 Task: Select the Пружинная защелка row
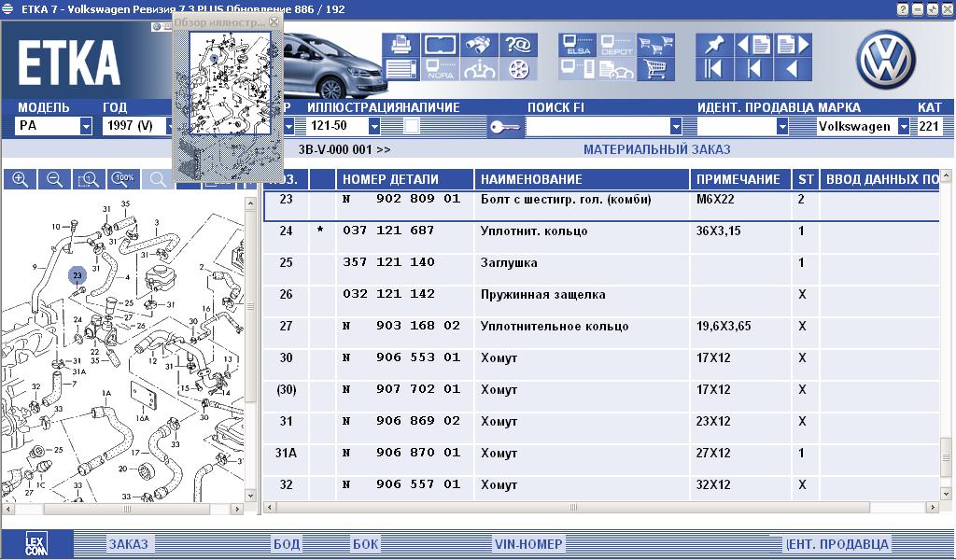[600, 301]
